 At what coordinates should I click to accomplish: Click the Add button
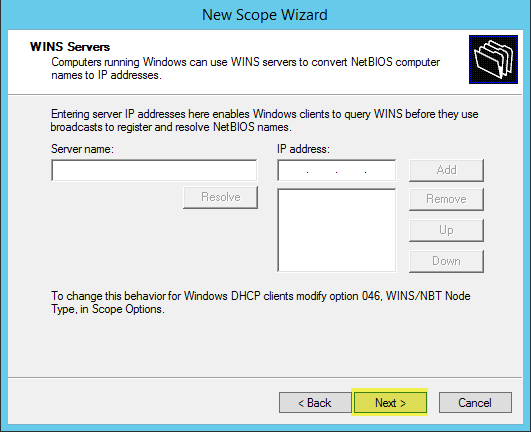pos(446,170)
